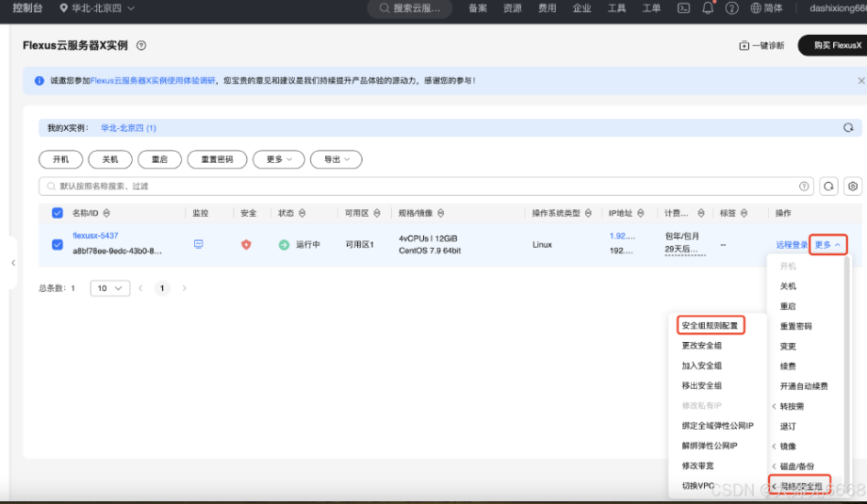Open table column settings gear
The height and width of the screenshot is (504, 867).
pyautogui.click(x=853, y=187)
